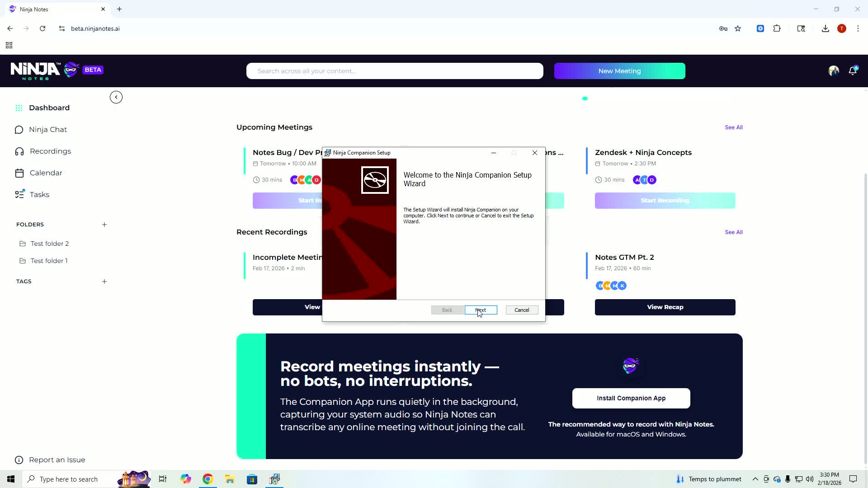Viewport: 868px width, 488px height.
Task: Open the Copilot icon on taskbar
Action: [186, 479]
